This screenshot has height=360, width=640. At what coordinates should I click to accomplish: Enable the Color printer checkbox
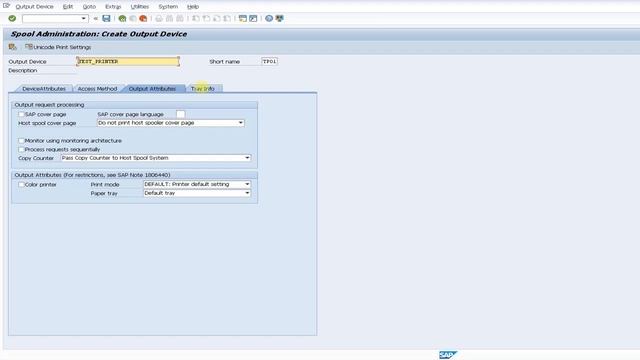[21, 184]
